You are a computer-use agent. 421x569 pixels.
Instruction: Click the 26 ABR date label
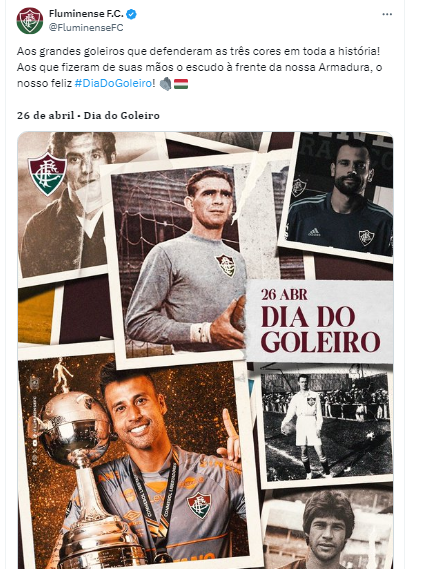tap(284, 295)
